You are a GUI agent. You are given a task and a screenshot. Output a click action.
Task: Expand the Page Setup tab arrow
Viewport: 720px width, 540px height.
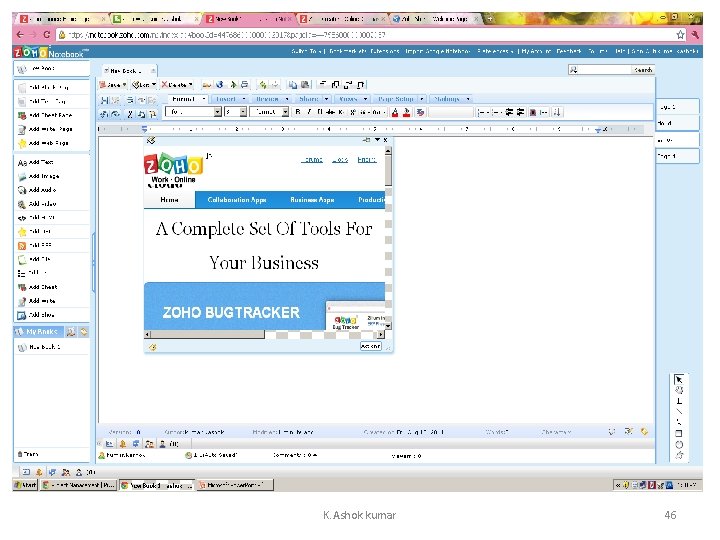422,99
